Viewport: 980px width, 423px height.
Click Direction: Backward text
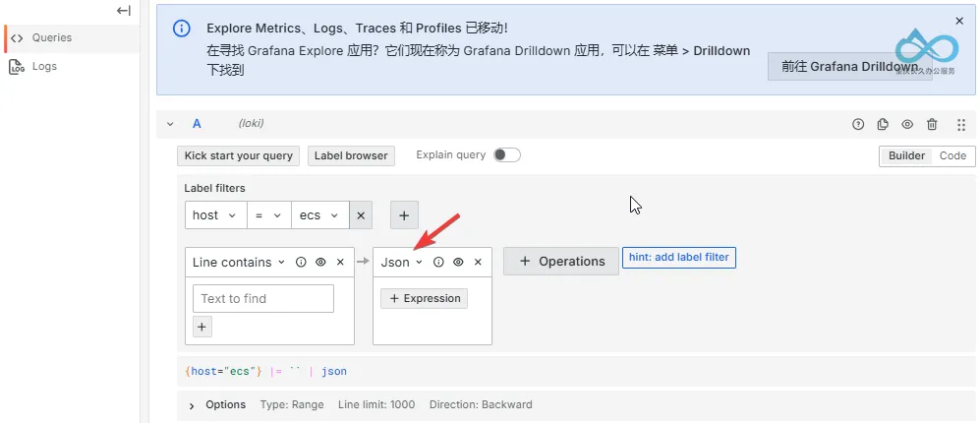coord(481,405)
